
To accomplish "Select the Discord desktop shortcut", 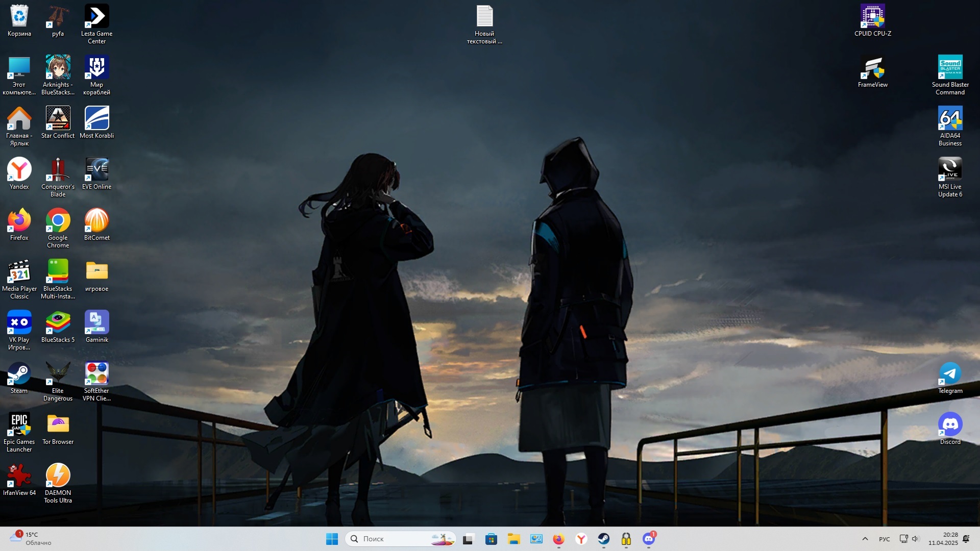I will (950, 429).
